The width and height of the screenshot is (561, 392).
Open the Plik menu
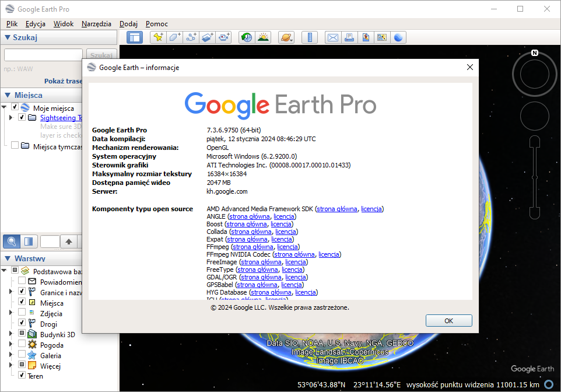(12, 24)
